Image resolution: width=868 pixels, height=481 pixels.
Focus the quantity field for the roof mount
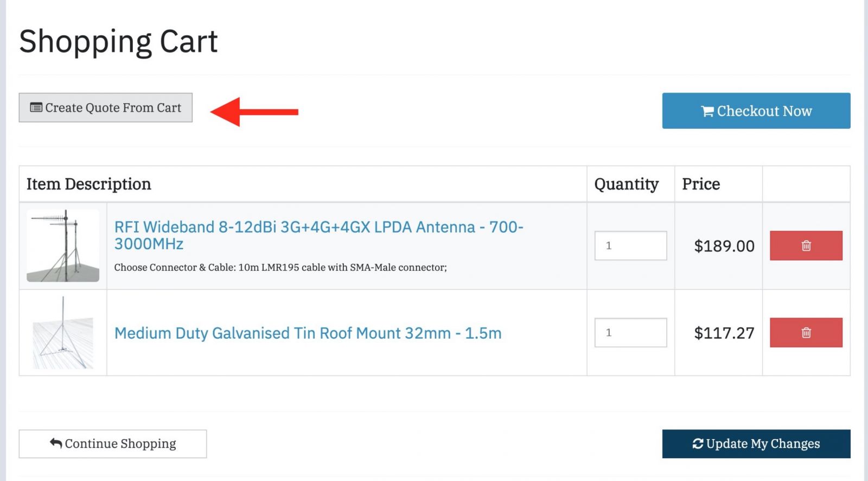(630, 332)
